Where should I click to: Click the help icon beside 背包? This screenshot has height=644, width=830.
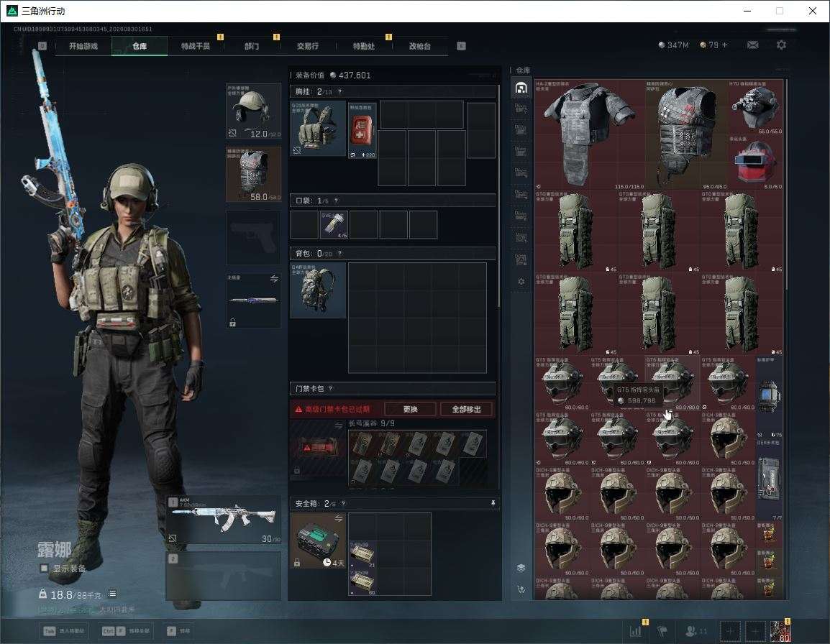tap(339, 254)
